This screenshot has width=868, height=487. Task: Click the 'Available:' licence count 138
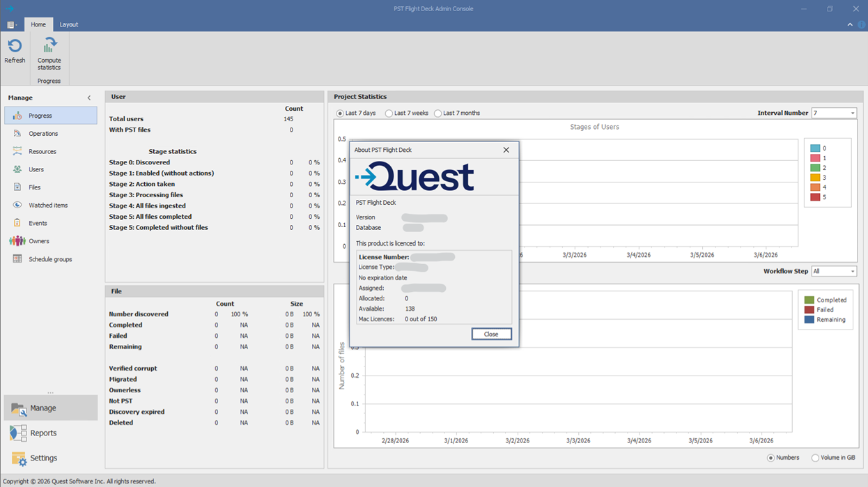point(410,309)
